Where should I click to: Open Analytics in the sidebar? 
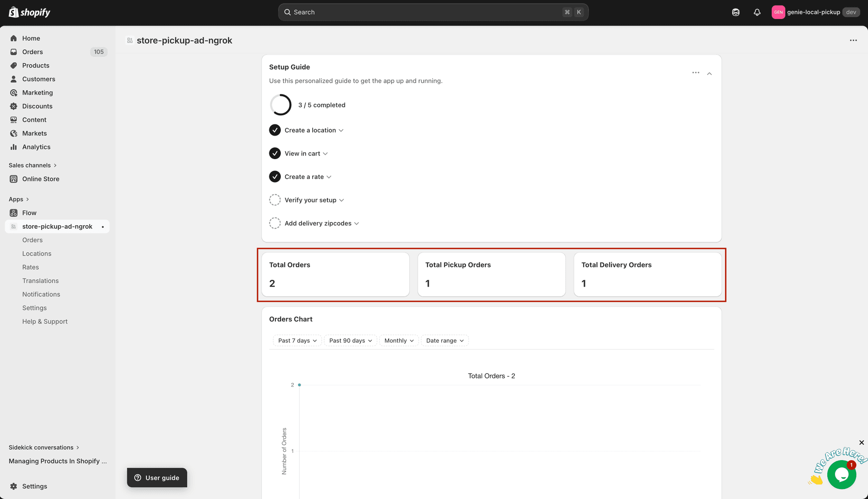[x=36, y=147]
